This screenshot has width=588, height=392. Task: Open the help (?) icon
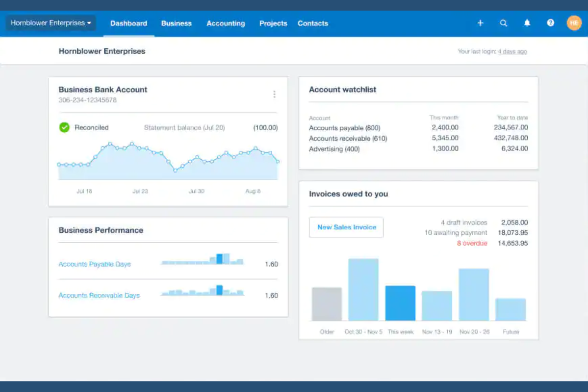click(x=550, y=23)
